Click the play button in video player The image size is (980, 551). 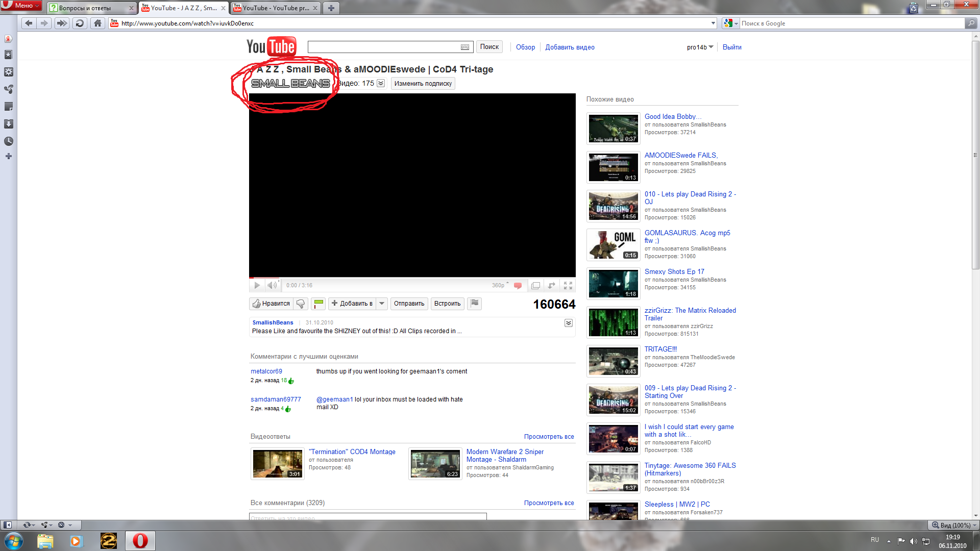[257, 286]
